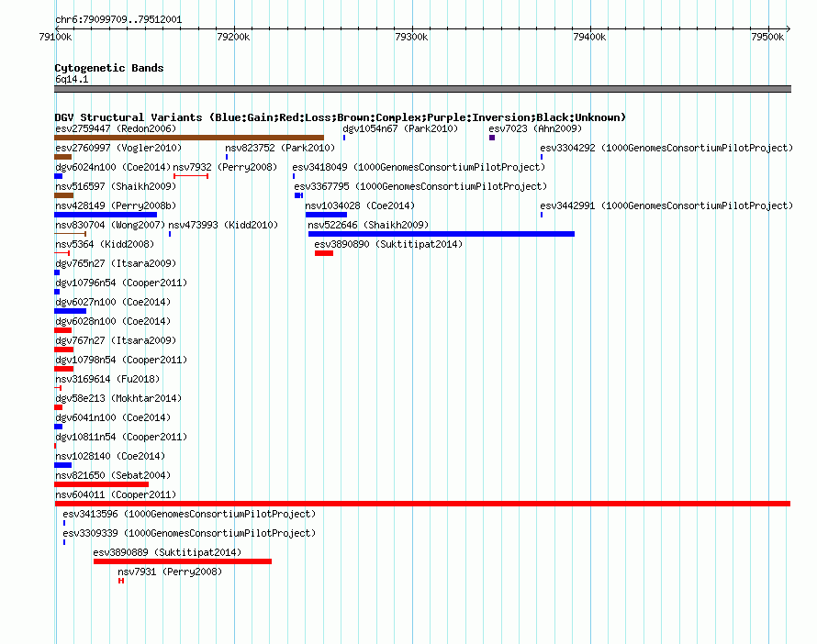Screen dimensions: 817x644
Task: Click dgv6041n100 (Coe2014) label
Action: coord(113,417)
